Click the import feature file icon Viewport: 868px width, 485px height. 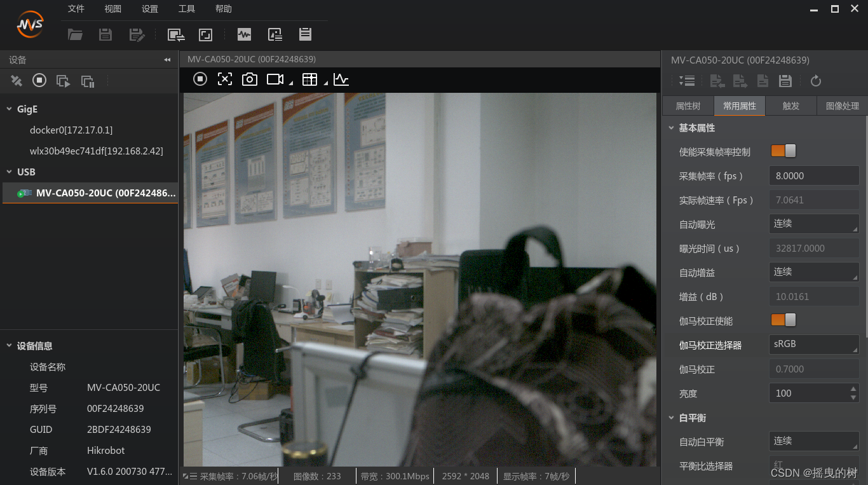(x=717, y=81)
